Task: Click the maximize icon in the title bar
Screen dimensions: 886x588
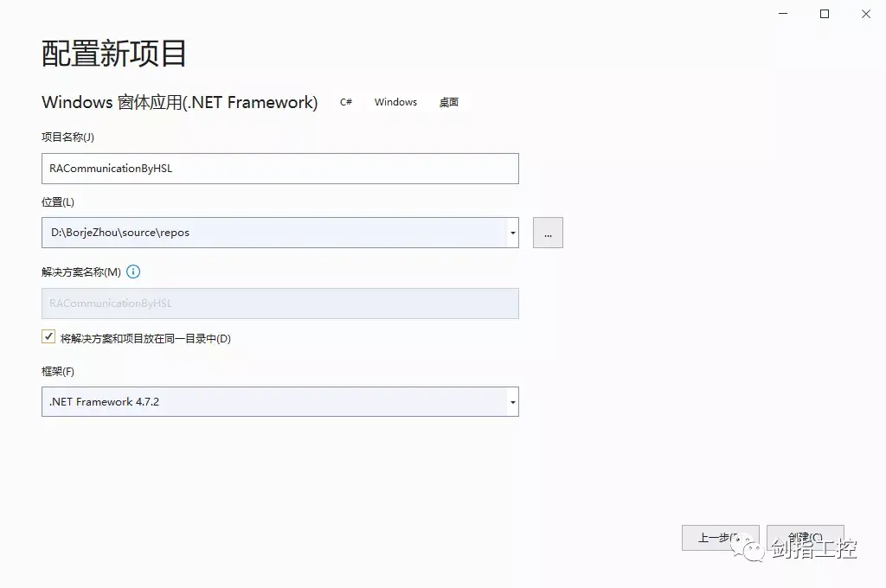Action: (x=824, y=14)
